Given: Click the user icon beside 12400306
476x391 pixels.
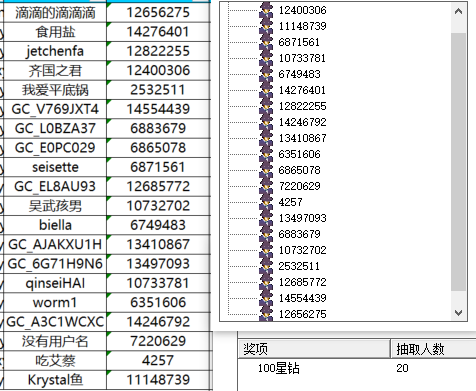Looking at the screenshot, I should (x=266, y=10).
